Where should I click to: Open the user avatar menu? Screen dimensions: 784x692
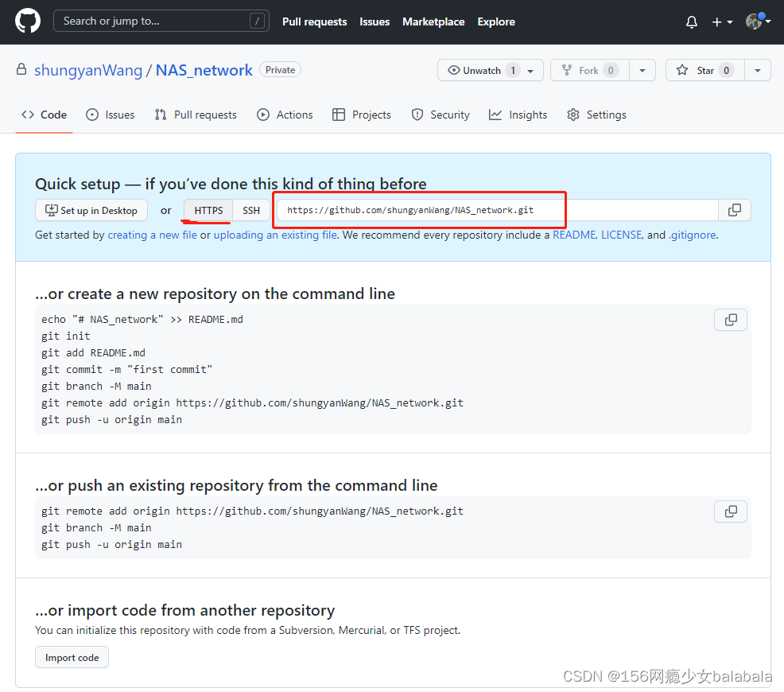758,21
